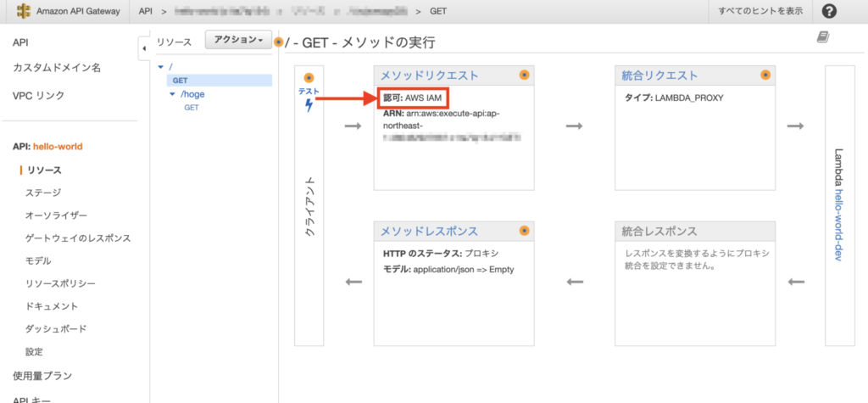The height and width of the screenshot is (403, 868).
Task: Open 設定 in the sidebar
Action: (34, 352)
